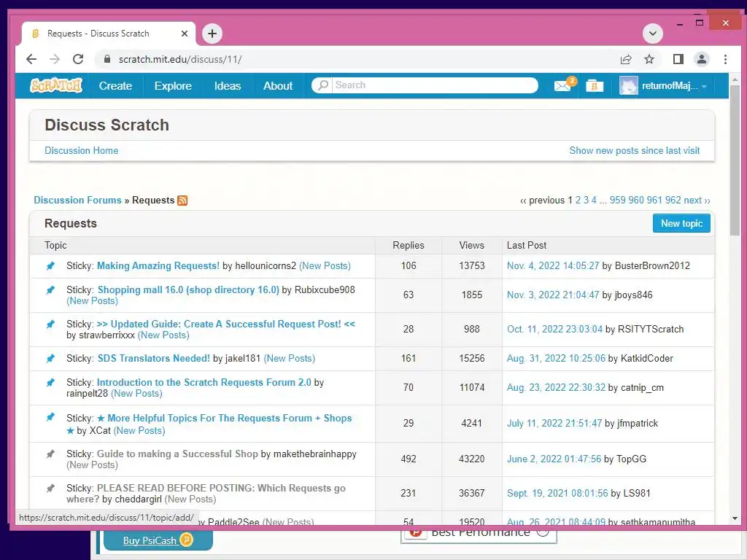Open the About menu
Screen dimensions: 747x560
click(x=278, y=86)
